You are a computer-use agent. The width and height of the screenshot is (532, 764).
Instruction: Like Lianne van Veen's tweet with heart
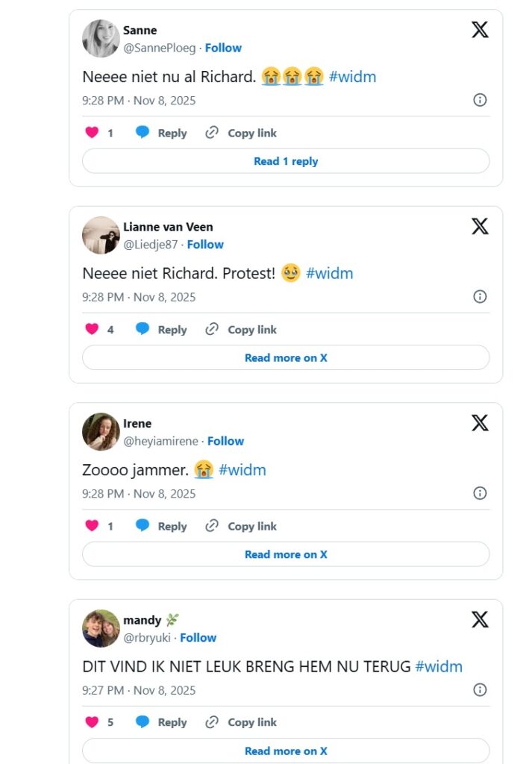(92, 329)
